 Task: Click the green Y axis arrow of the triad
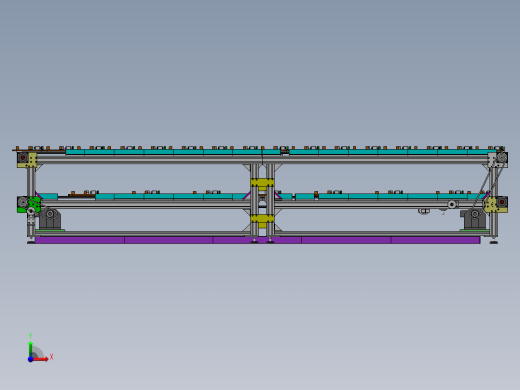point(30,348)
